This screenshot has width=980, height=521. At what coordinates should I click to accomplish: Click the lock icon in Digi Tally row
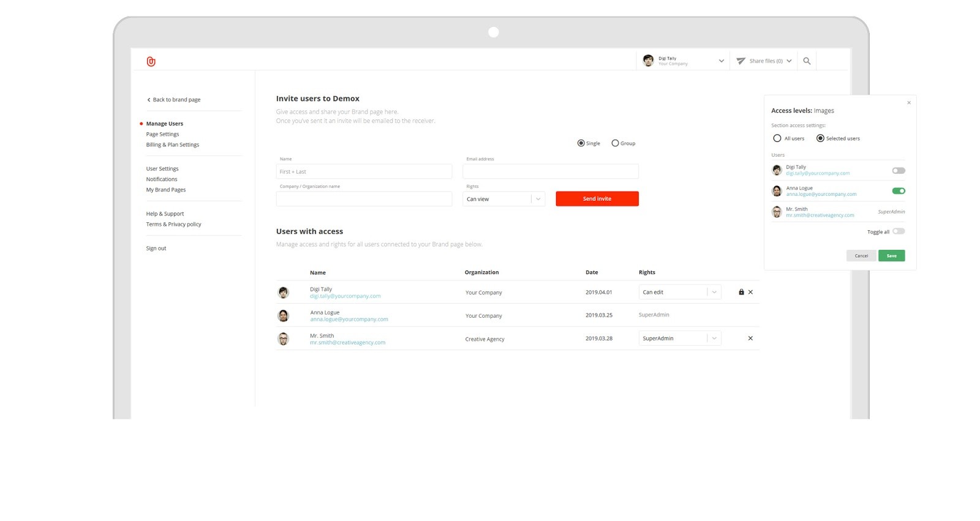click(741, 292)
